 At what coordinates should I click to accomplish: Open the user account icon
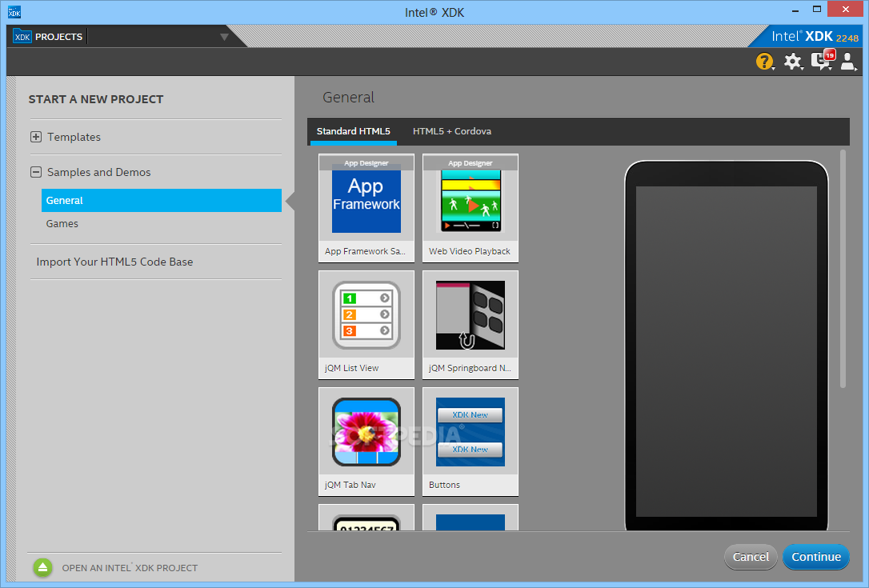pos(848,62)
